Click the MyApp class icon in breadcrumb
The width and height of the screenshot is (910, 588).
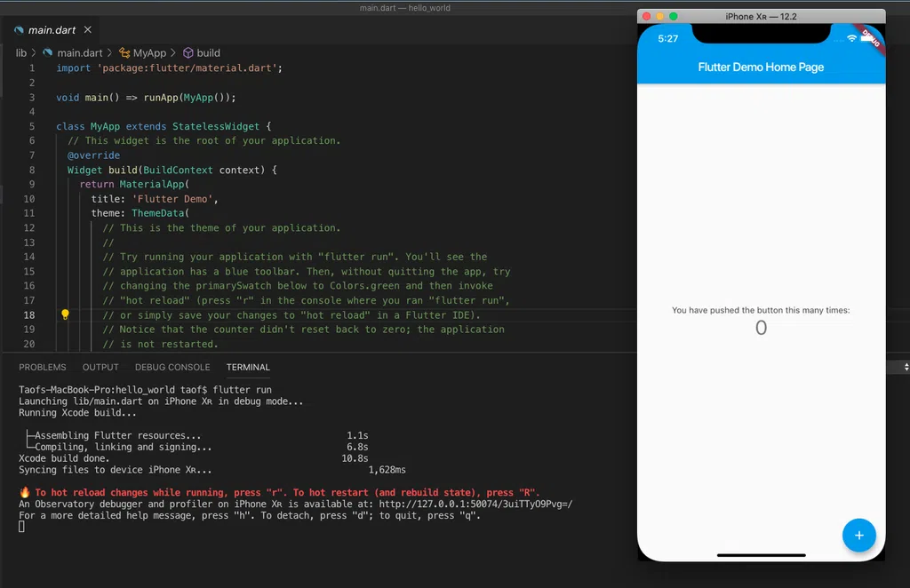tap(124, 52)
